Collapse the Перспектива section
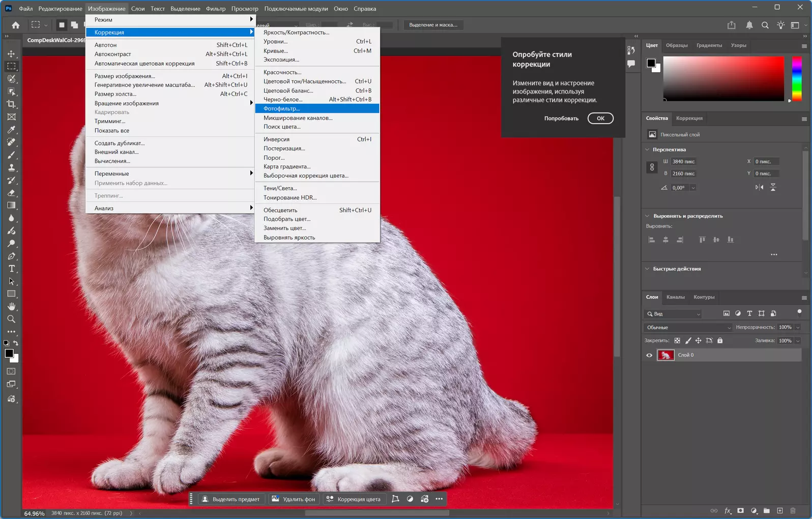The width and height of the screenshot is (812, 519). (x=647, y=150)
